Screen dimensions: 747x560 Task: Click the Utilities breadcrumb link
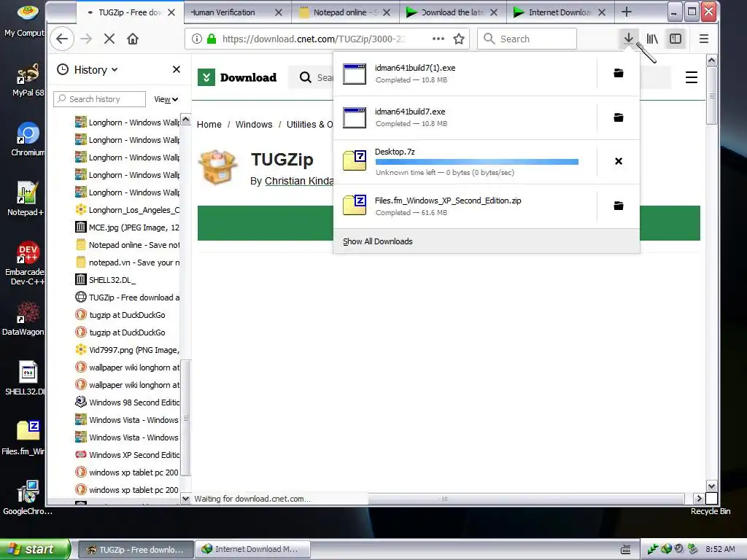(x=309, y=124)
